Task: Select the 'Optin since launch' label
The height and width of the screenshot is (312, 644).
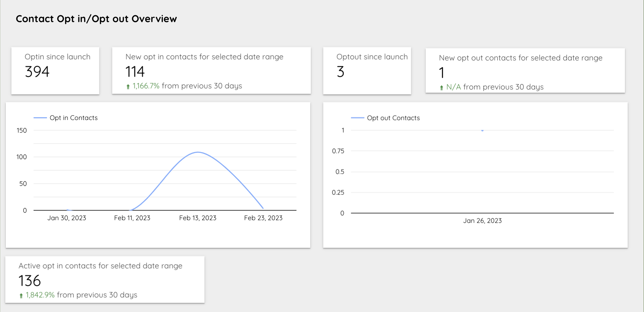Action: pyautogui.click(x=57, y=57)
